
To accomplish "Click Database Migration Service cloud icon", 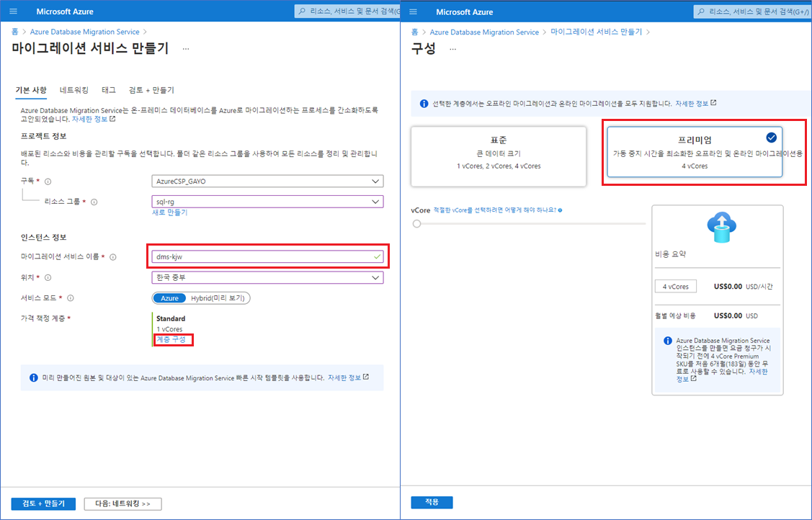I will (x=721, y=227).
